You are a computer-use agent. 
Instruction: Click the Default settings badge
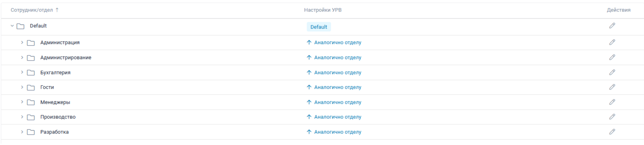click(319, 27)
